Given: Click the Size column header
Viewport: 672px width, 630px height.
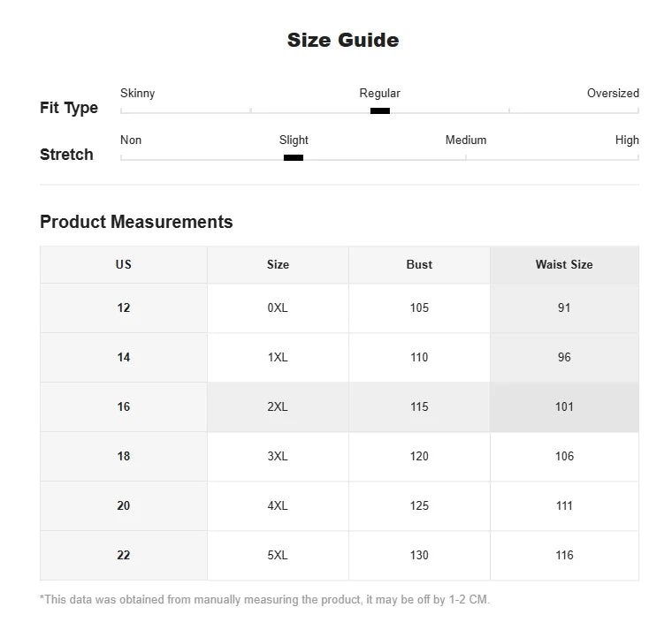Looking at the screenshot, I should click(x=278, y=265).
